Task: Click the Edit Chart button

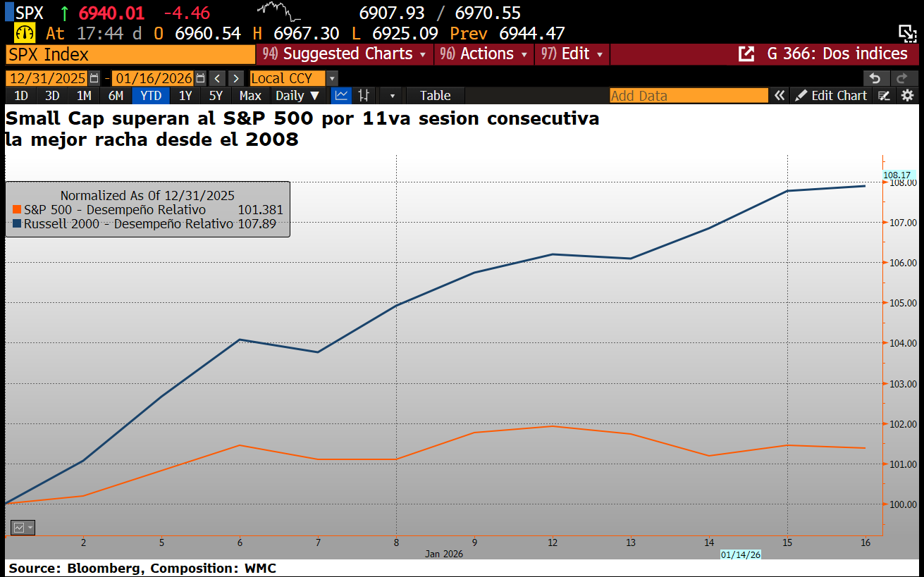Action: (832, 95)
